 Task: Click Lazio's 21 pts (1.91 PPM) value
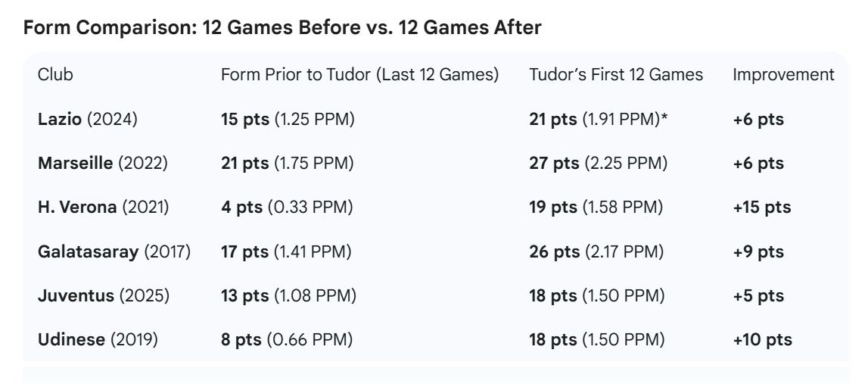(598, 119)
